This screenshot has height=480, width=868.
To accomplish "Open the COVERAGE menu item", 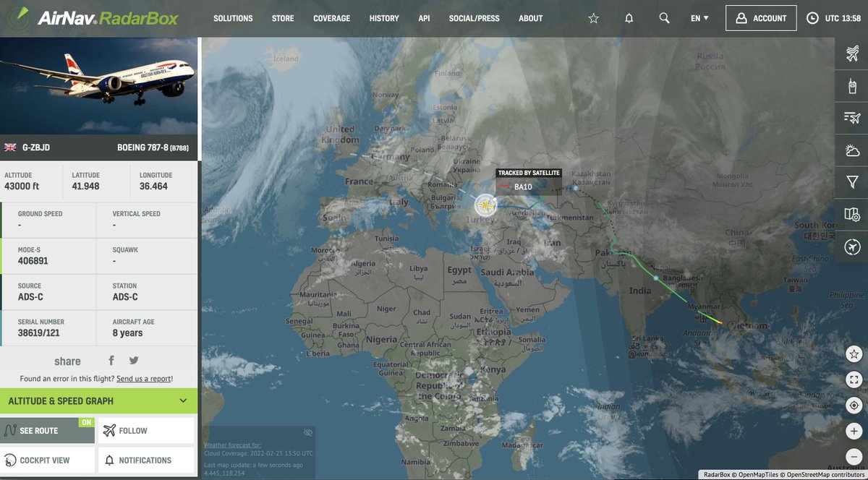I will click(331, 18).
